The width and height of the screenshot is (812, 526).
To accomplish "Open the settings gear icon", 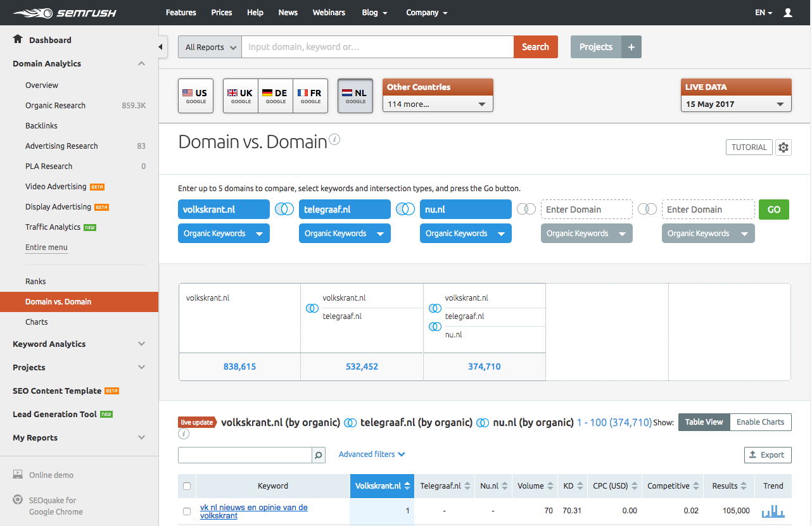I will point(783,147).
